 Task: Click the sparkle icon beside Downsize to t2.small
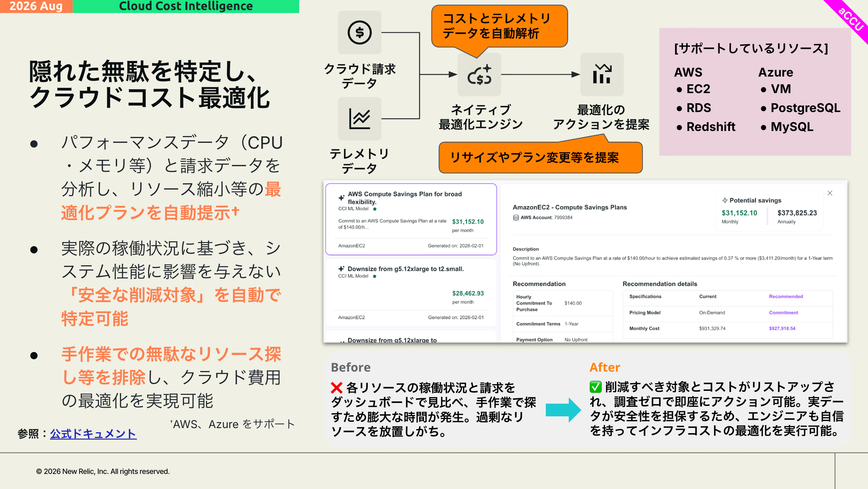coord(341,269)
